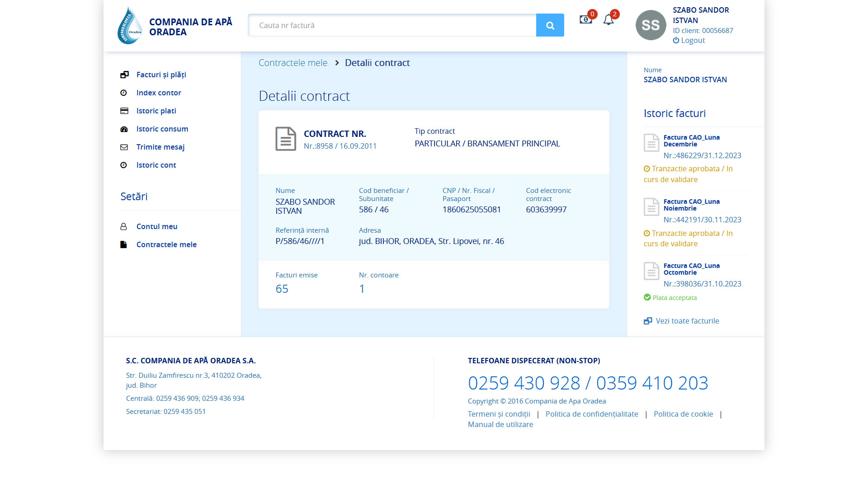Open Contul meu settings
The width and height of the screenshot is (868, 488).
156,226
